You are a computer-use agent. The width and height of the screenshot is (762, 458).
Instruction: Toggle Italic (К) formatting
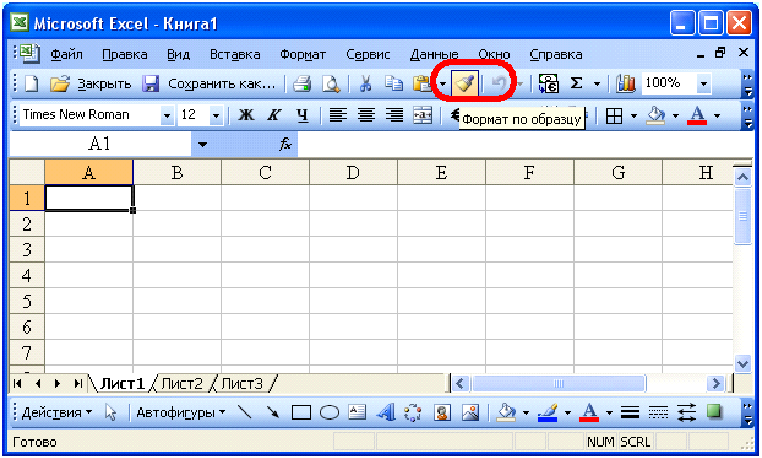pyautogui.click(x=275, y=115)
